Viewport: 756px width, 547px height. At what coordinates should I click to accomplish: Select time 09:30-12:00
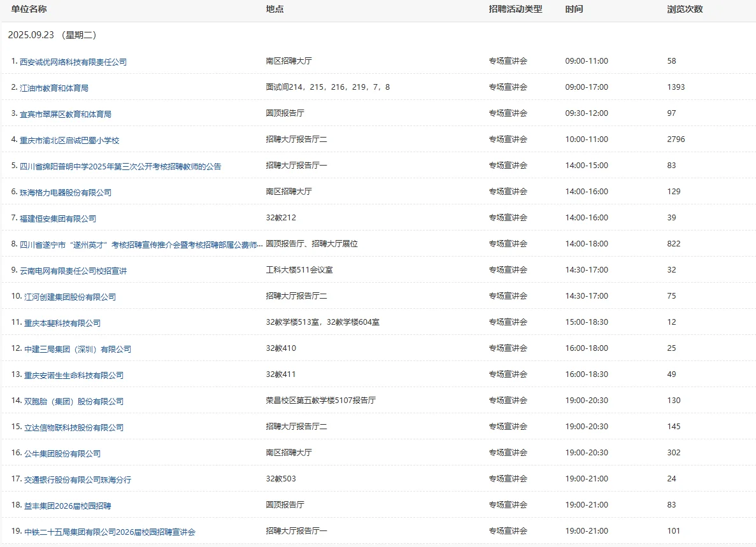[x=587, y=113]
